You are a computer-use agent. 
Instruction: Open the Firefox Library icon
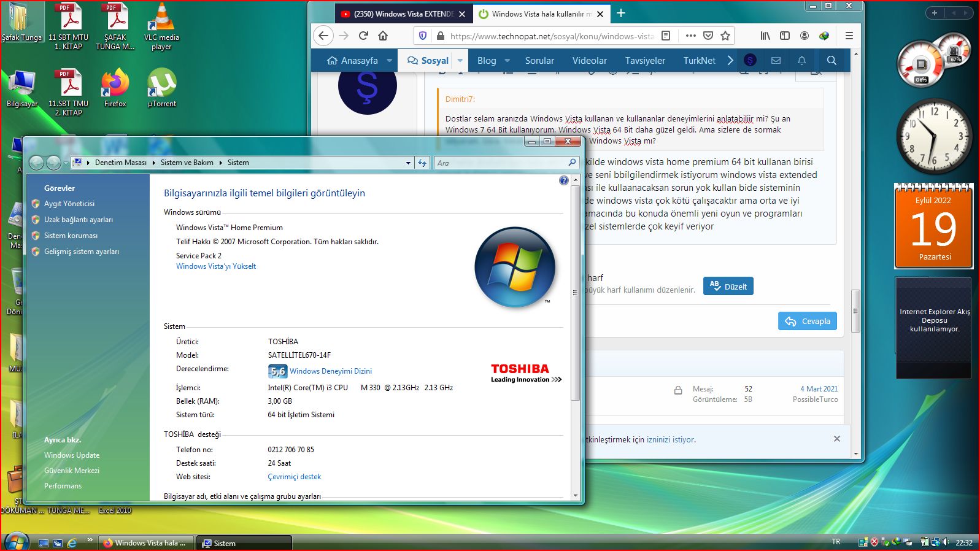pyautogui.click(x=765, y=36)
